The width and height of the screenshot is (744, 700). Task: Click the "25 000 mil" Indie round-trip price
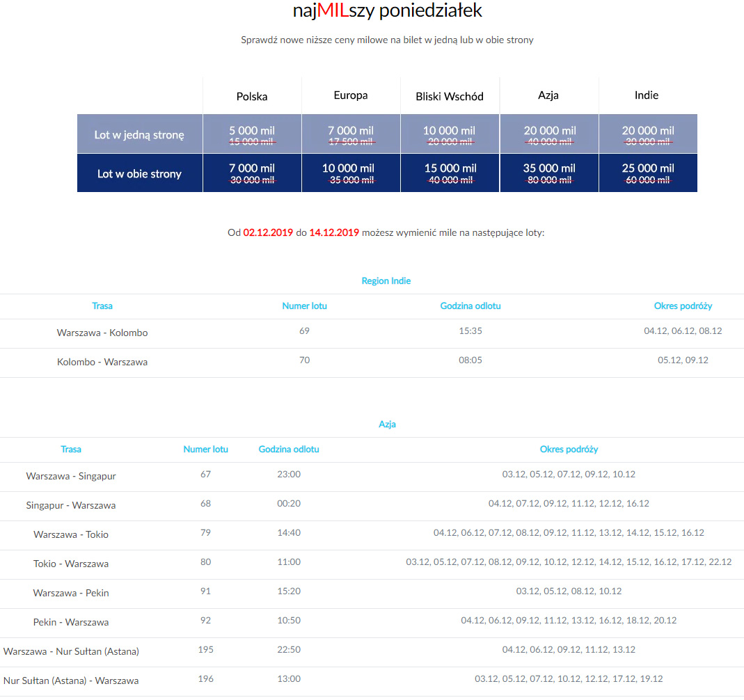pos(648,168)
